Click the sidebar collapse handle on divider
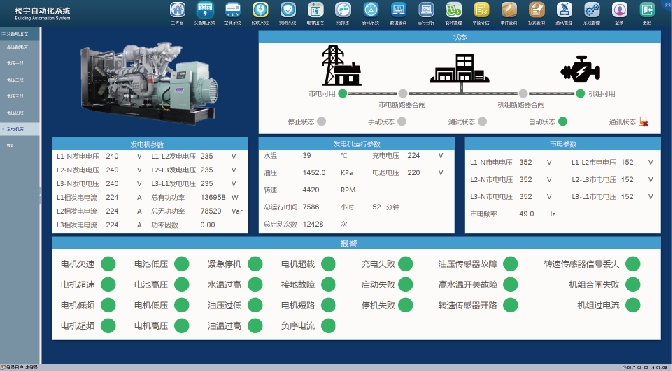672x371 pixels. click(41, 195)
